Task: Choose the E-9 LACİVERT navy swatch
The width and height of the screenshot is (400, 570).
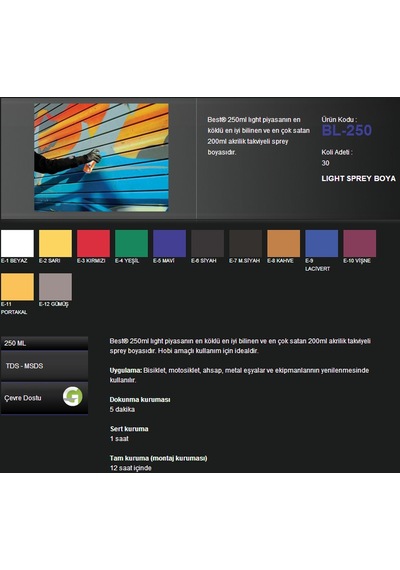Action: [x=322, y=243]
